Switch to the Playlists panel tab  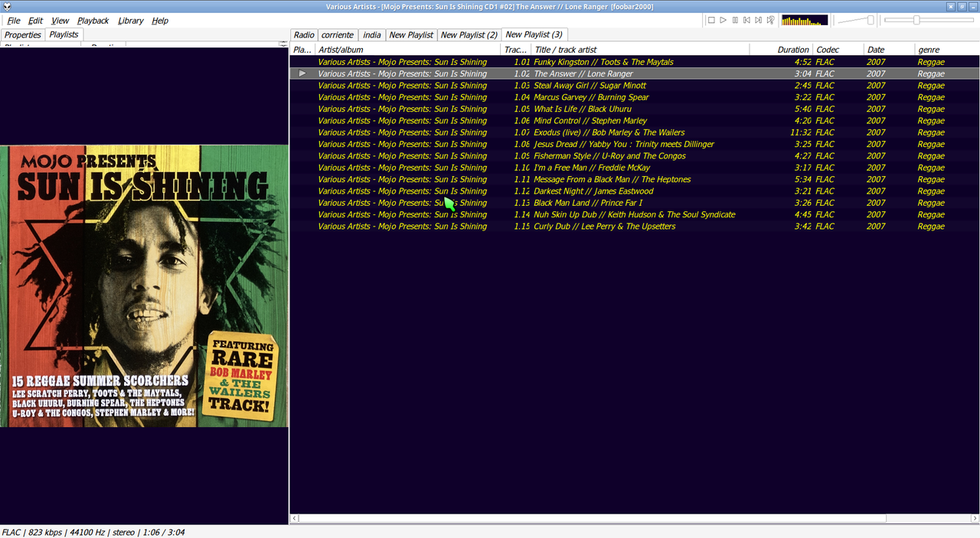pos(64,34)
